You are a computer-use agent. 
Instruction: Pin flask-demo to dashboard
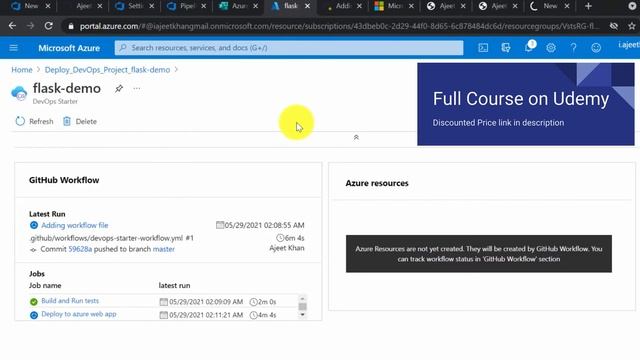pyautogui.click(x=119, y=88)
